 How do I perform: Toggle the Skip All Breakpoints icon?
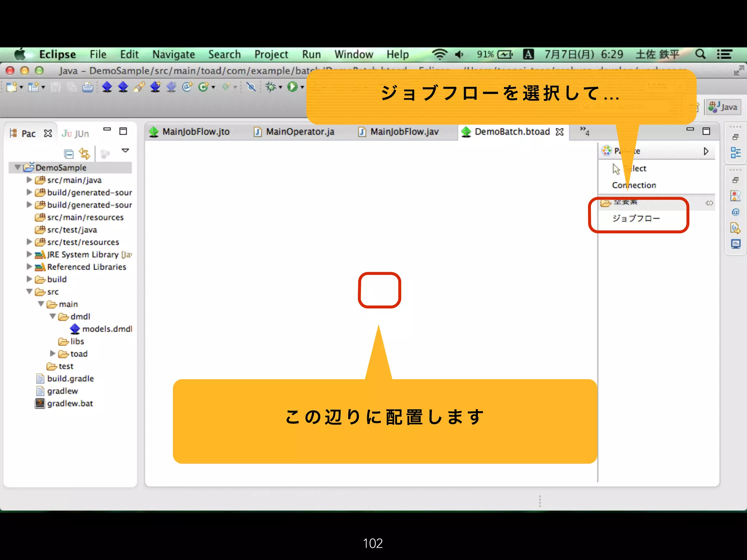[251, 87]
